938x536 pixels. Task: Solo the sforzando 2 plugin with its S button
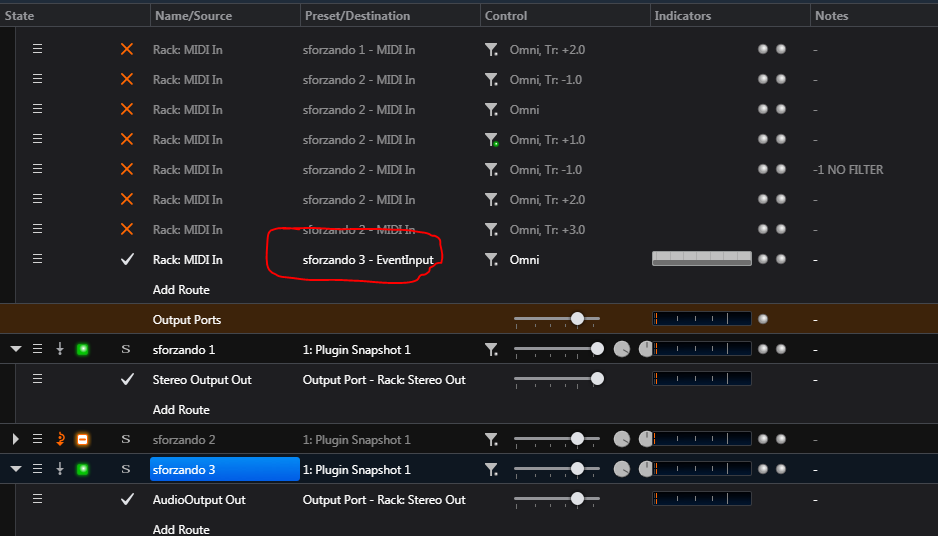coord(126,440)
